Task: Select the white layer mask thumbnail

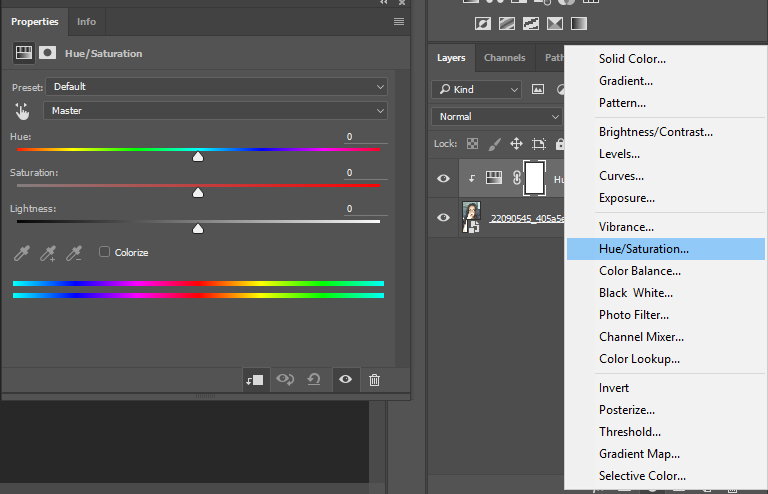Action: click(534, 178)
